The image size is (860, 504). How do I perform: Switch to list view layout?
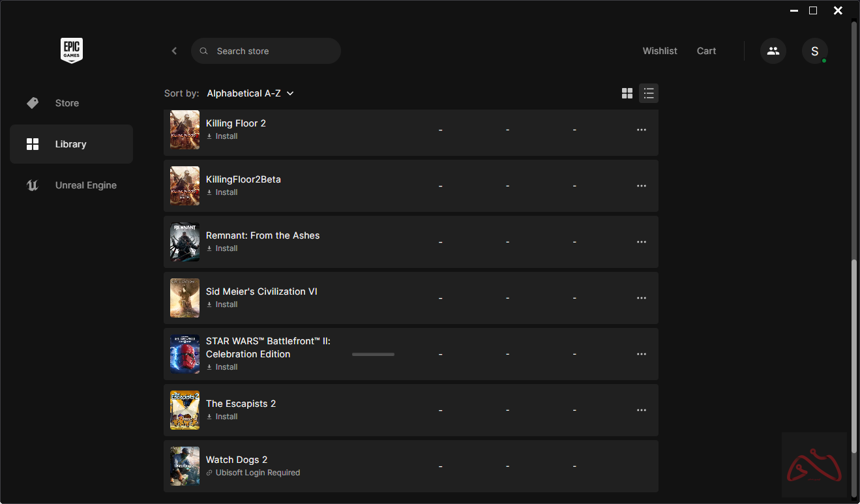649,93
